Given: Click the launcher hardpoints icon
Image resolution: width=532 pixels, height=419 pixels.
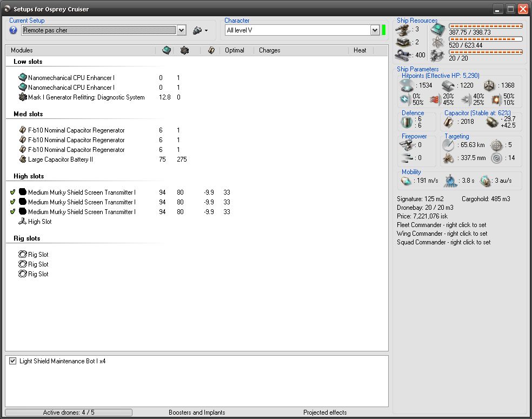Looking at the screenshot, I should [x=403, y=42].
